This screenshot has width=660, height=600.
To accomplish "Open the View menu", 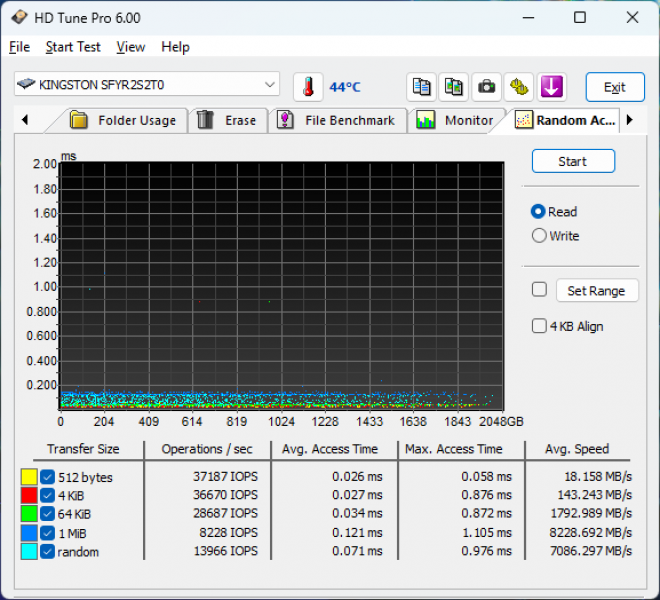I will coord(130,47).
